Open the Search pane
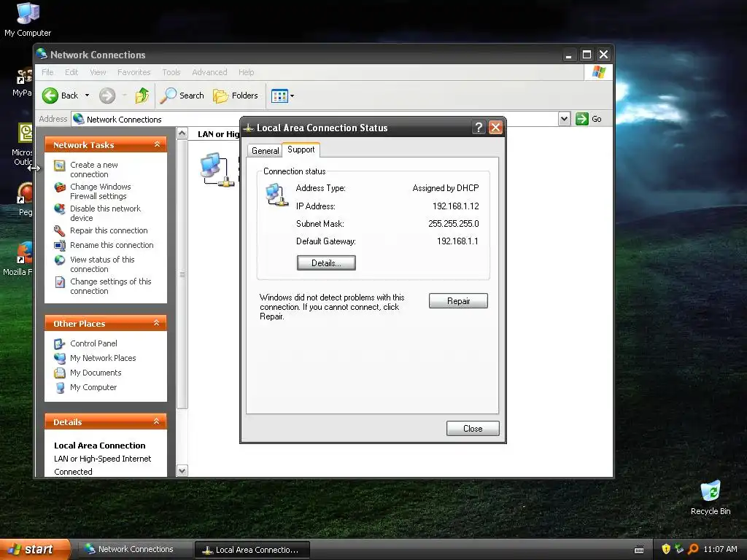747x560 pixels. [x=182, y=96]
